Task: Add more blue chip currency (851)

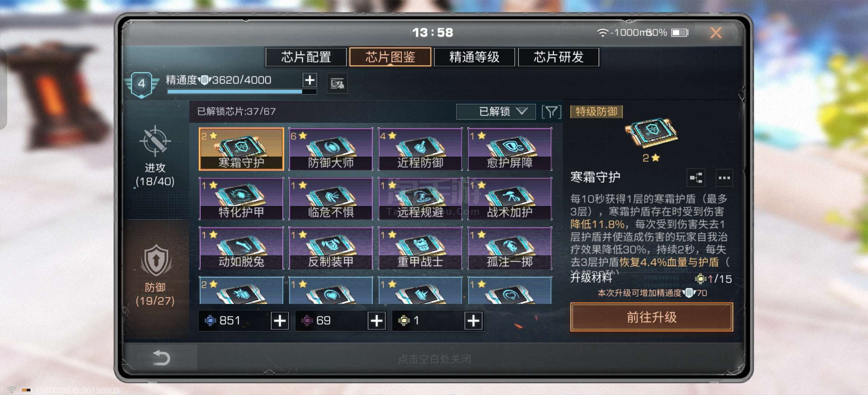Action: point(280,321)
